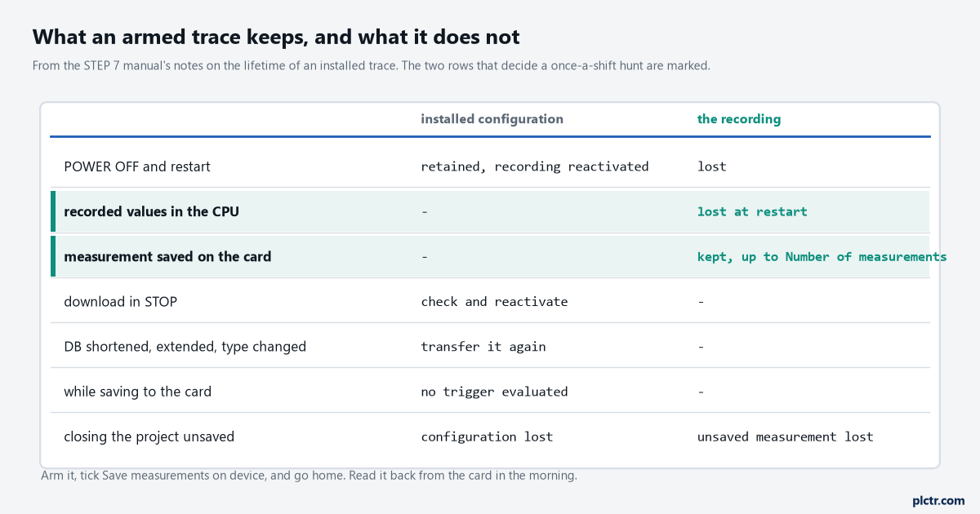Select the highlighted 'recorded values in the CPU' row
The image size is (980, 514).
click(x=490, y=211)
